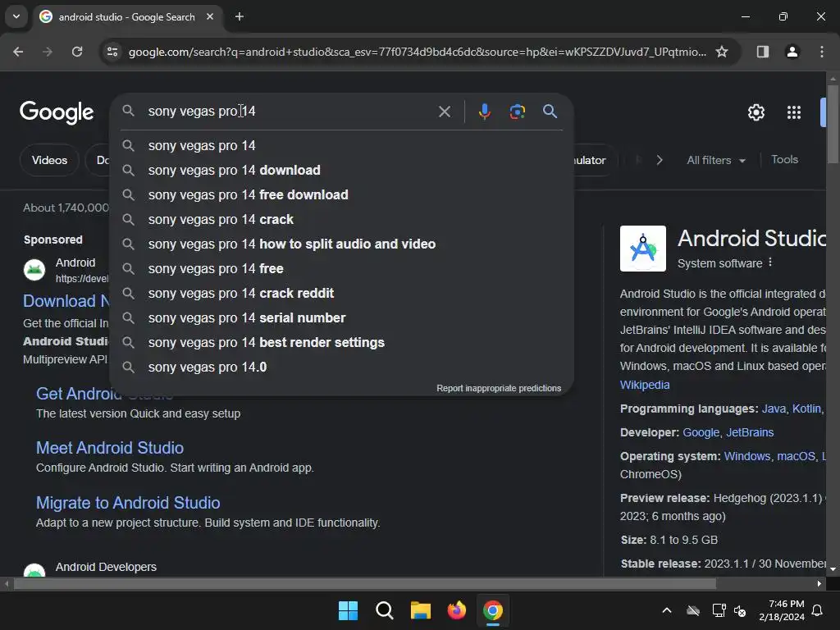Clear the search box text
This screenshot has width=840, height=630.
click(444, 112)
